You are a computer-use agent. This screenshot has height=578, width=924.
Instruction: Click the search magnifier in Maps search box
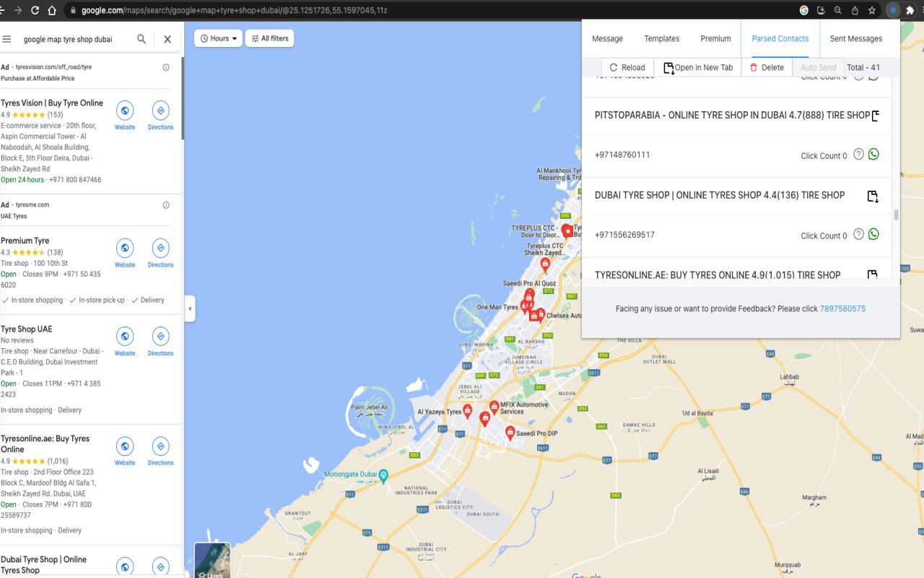pyautogui.click(x=142, y=39)
